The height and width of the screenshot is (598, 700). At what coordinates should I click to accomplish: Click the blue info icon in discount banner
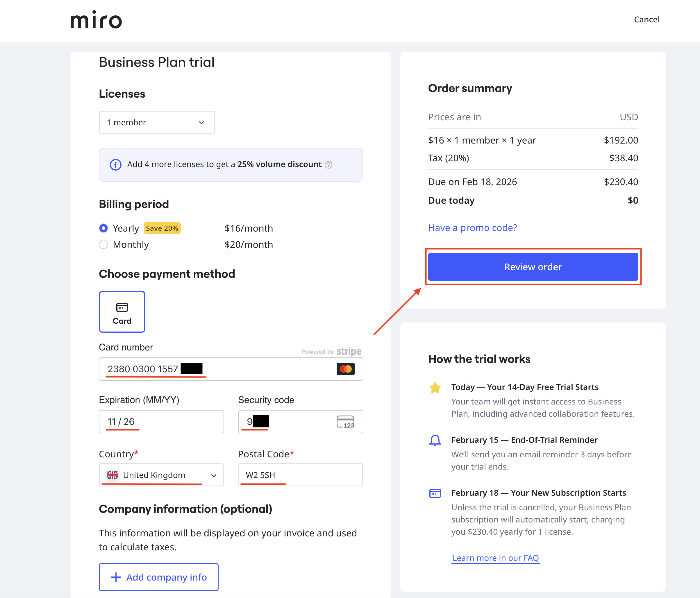click(x=115, y=165)
